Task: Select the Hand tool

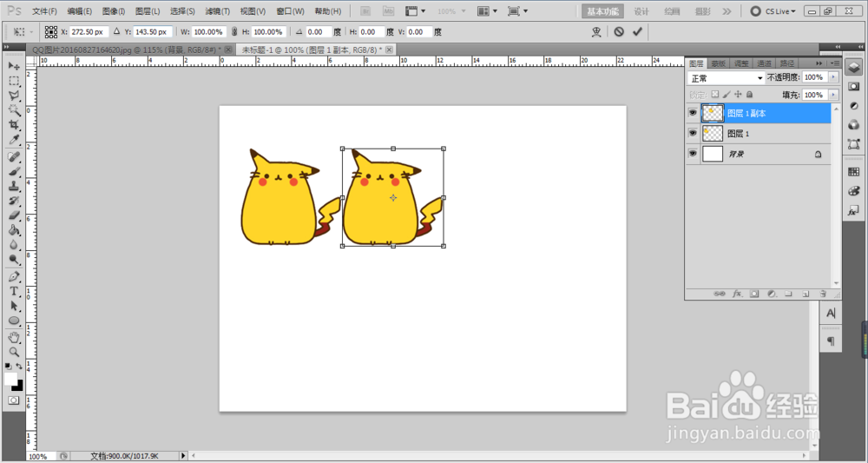Action: (14, 338)
